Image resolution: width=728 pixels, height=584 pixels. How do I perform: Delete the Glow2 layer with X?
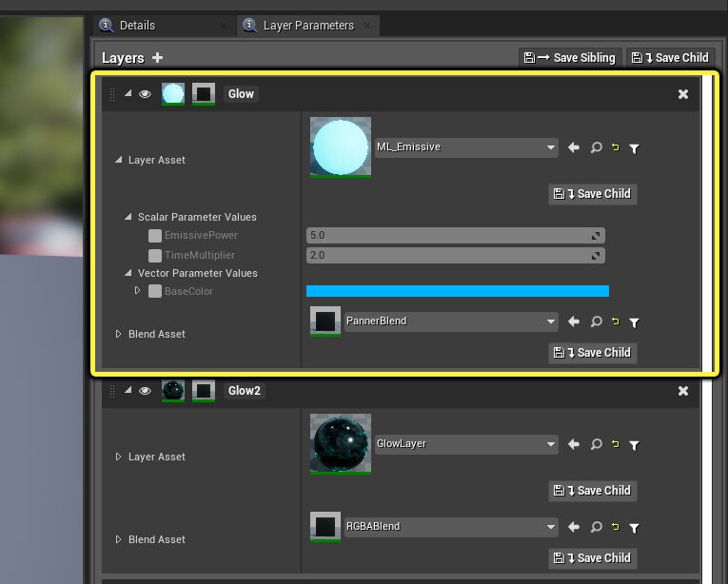(683, 391)
